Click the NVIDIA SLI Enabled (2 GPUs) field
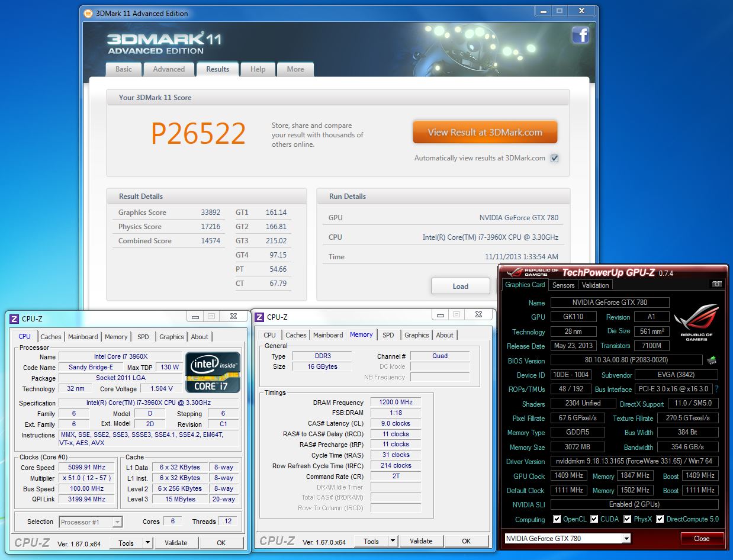 pyautogui.click(x=634, y=504)
